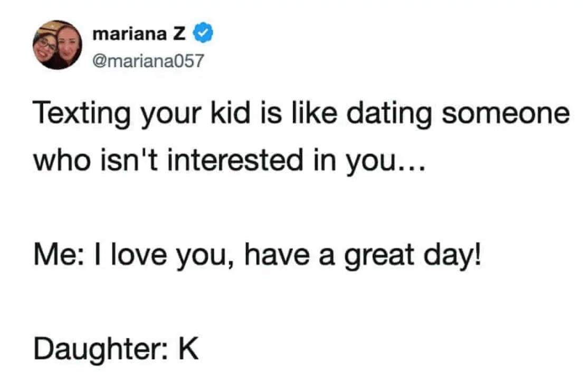This screenshot has width=588, height=377.
Task: Open the @mariana057 handle link
Action: point(148,61)
